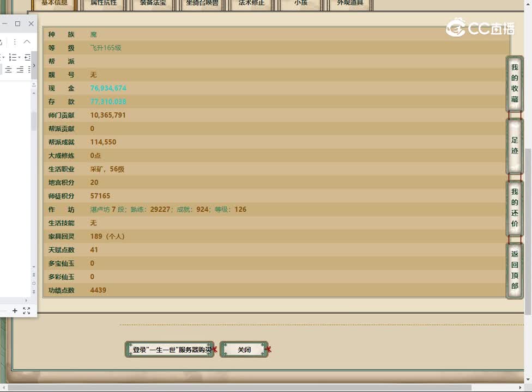Click the 种族 value 魔
Screen dimensions: 532x392
coord(93,34)
